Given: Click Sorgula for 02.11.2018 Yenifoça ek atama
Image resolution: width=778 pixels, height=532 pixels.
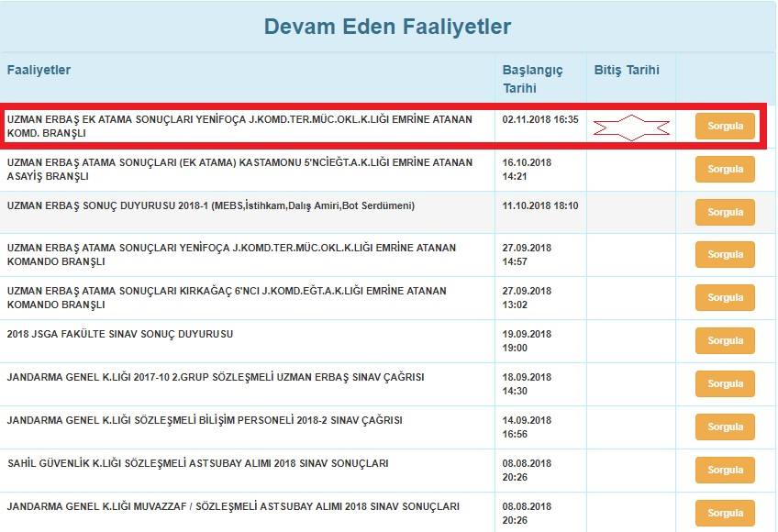Looking at the screenshot, I should 725,126.
